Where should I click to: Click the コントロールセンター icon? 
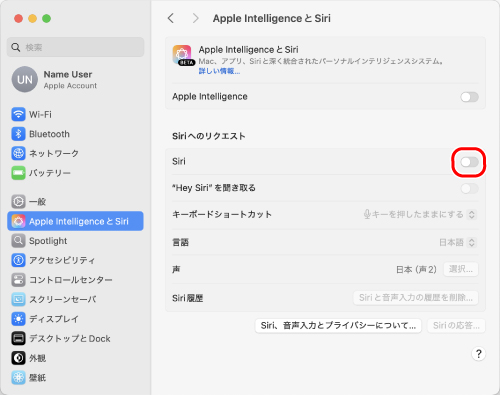[x=18, y=280]
